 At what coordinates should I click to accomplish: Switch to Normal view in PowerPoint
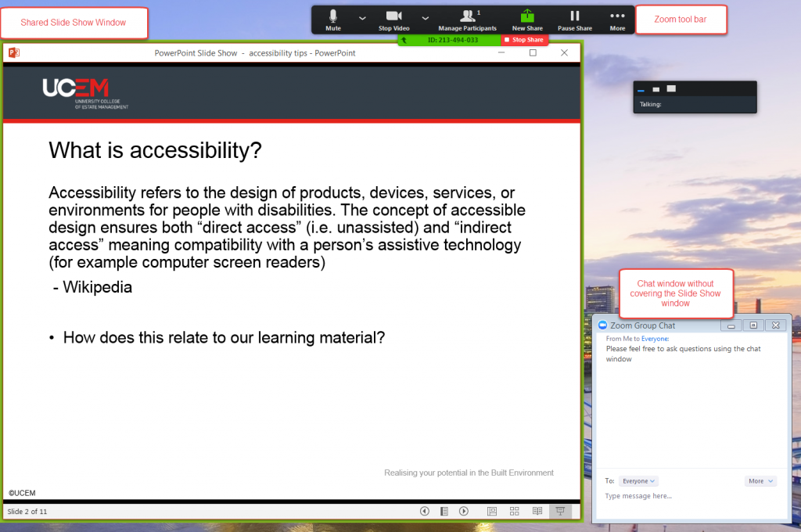pos(492,511)
